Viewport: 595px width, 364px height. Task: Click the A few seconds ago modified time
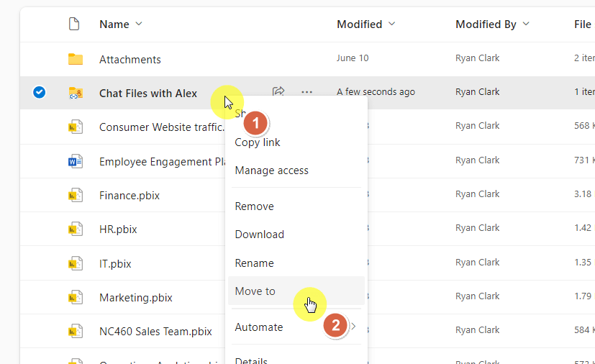click(376, 92)
